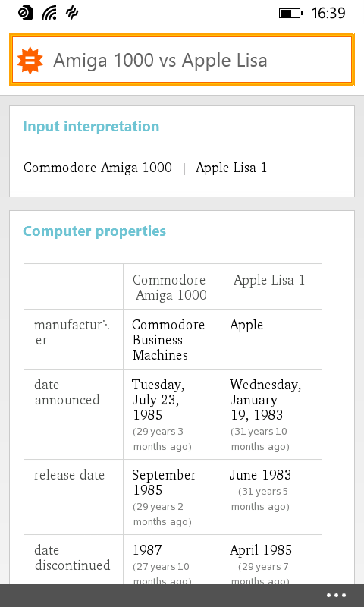Select the Apple Lisa 1 column header
The height and width of the screenshot is (607, 364).
click(271, 287)
